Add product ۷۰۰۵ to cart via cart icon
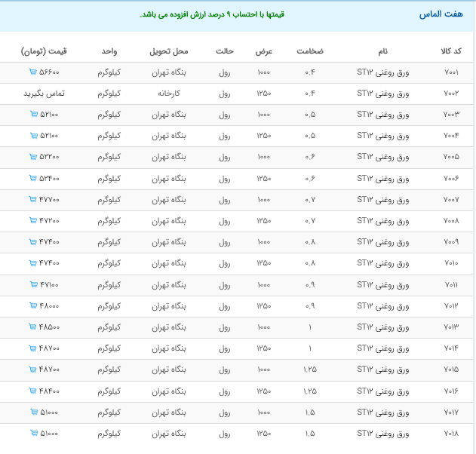Screen dimensions: 476x454 click(32, 157)
